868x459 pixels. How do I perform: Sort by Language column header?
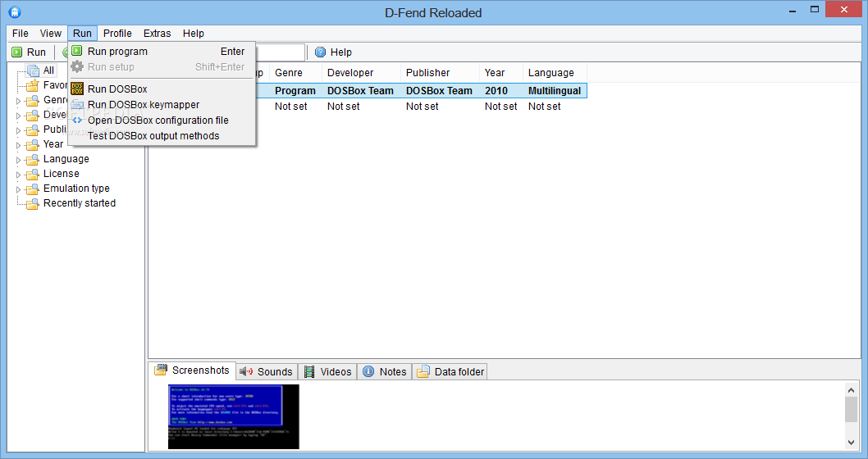[555, 72]
